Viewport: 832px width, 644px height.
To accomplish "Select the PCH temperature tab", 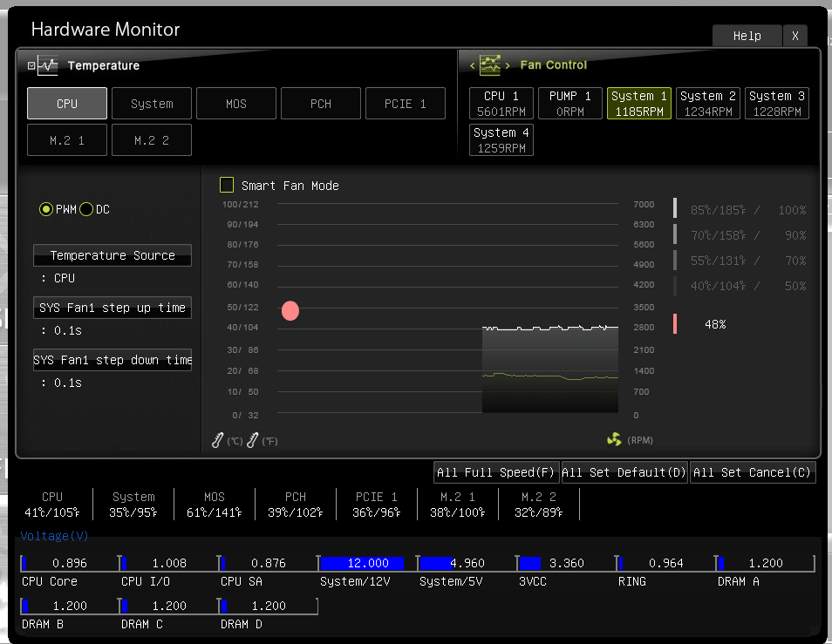I will pos(321,104).
